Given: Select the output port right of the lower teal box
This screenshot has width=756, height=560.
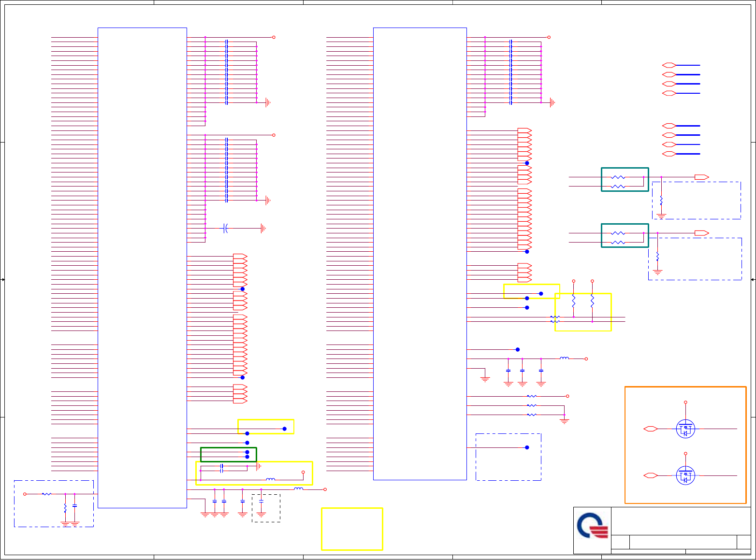Looking at the screenshot, I should pyautogui.click(x=702, y=233).
